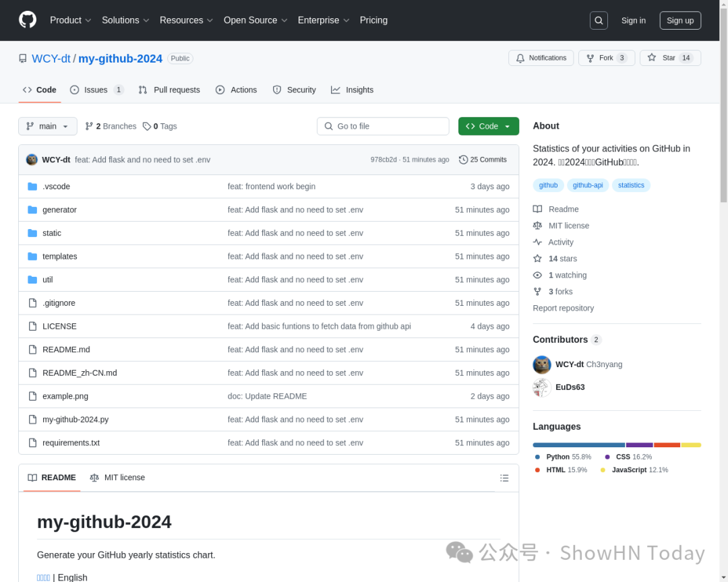Click the statistics topic tag
Viewport: 728px width, 582px height.
631,185
